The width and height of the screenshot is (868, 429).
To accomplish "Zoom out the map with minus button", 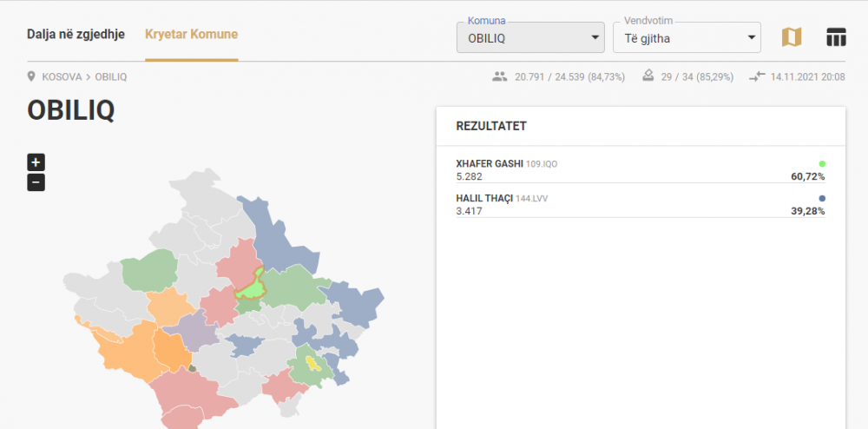I will [36, 182].
